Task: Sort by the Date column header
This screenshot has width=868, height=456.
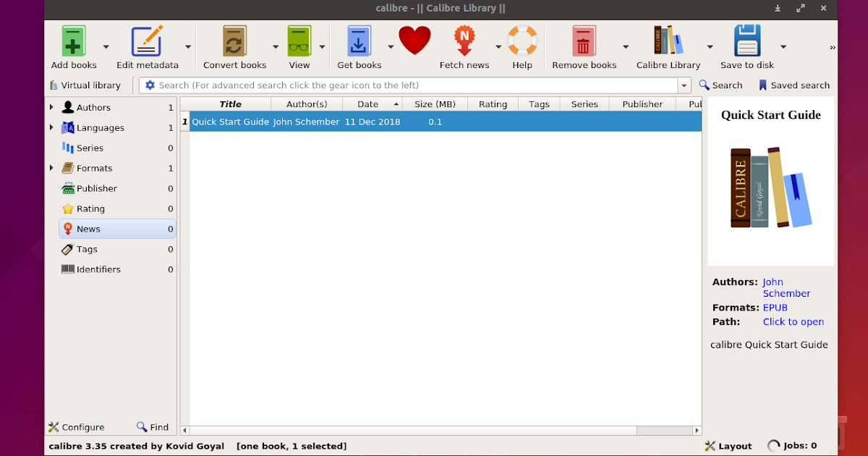Action: pos(373,104)
